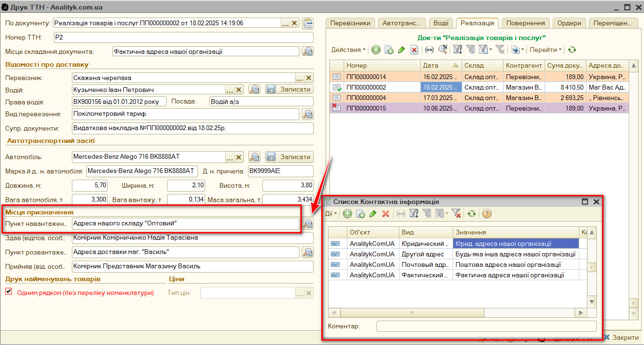Open the Повернення tab
This screenshot has height=345, width=644.
[x=525, y=23]
